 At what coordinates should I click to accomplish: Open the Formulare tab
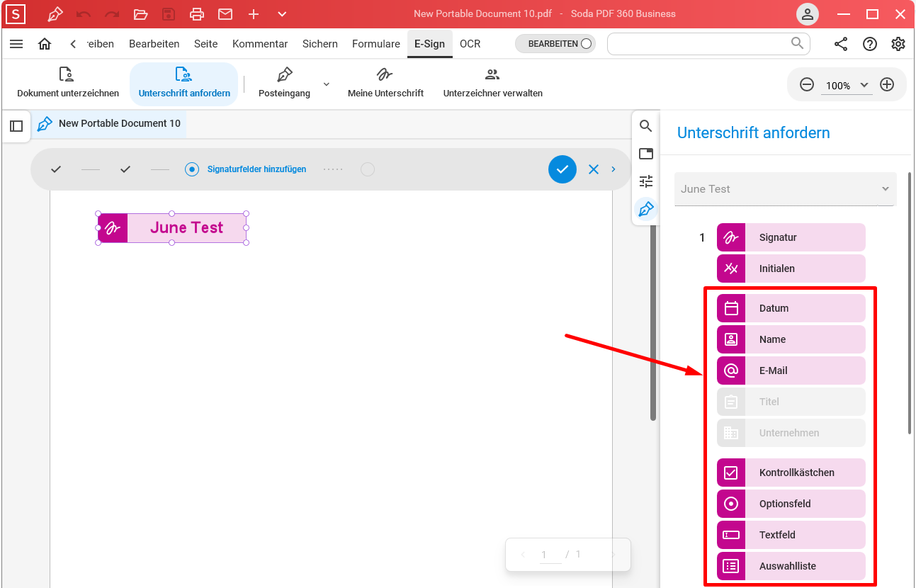(x=376, y=44)
